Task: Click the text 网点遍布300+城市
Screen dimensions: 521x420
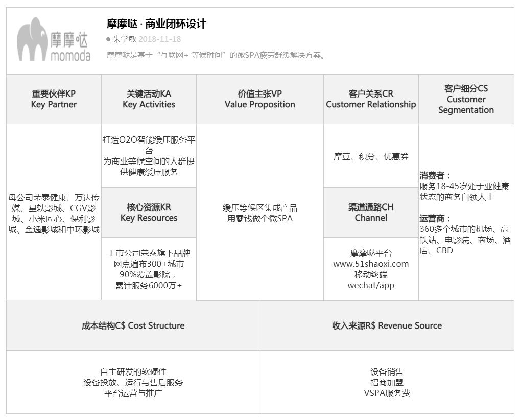Action: (149, 264)
